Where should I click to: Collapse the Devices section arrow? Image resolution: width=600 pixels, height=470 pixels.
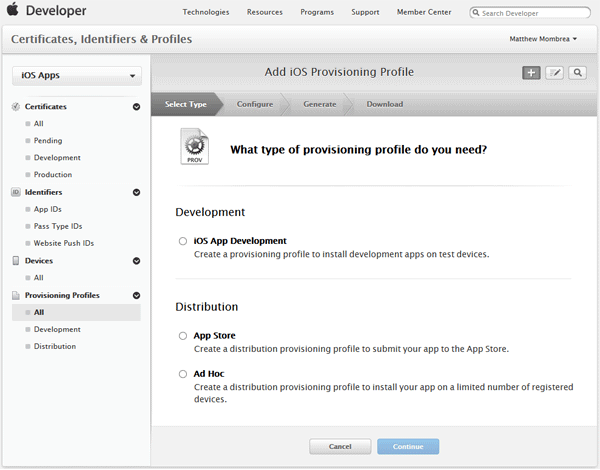136,261
